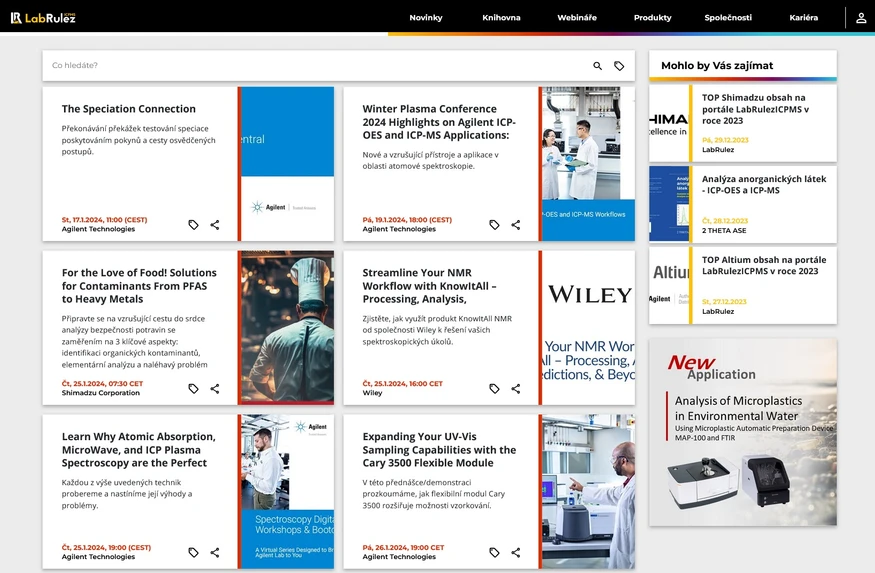The width and height of the screenshot is (875, 573).
Task: Open 'TOP Shimadzu obsah' sidebar article
Action: pos(755,109)
